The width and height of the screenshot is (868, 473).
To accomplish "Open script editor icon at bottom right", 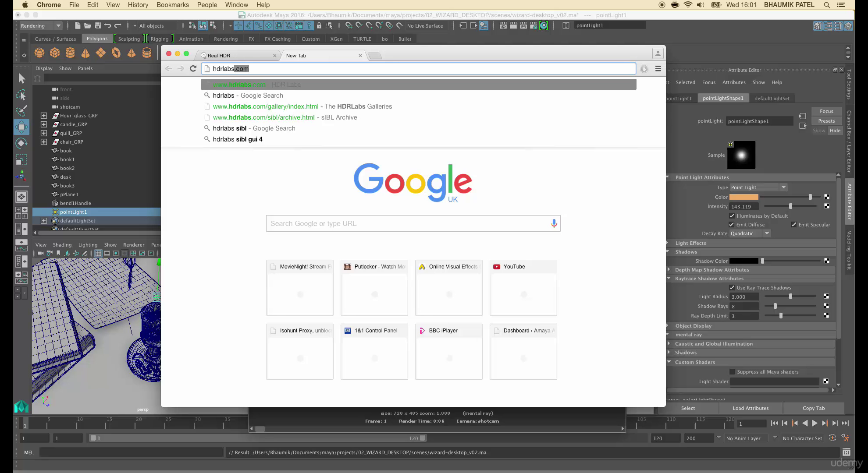I will tap(847, 452).
